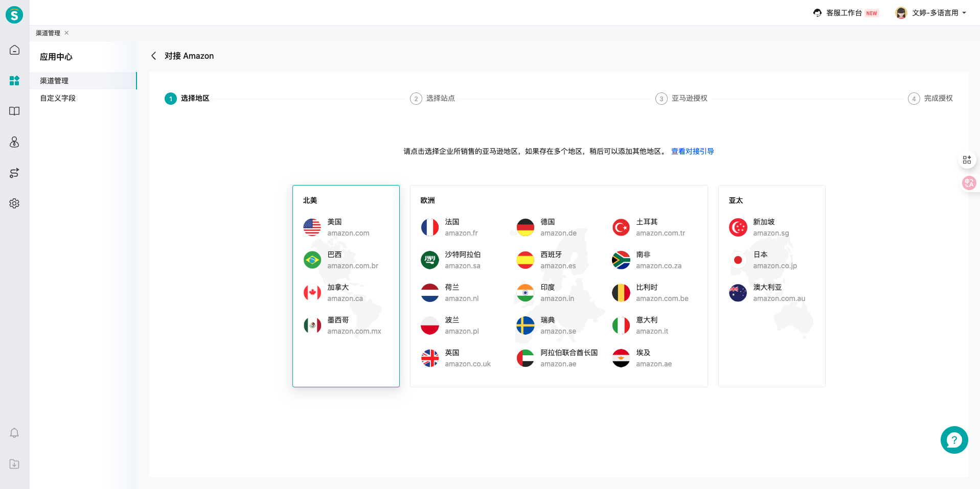Open the help question-mark chat bubble
Viewport: 980px width, 489px height.
pyautogui.click(x=954, y=440)
